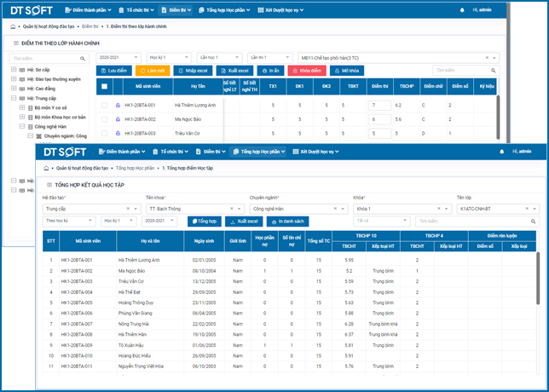Click the Ngày sinh column header
Image resolution: width=549 pixels, height=392 pixels.
pos(204,241)
